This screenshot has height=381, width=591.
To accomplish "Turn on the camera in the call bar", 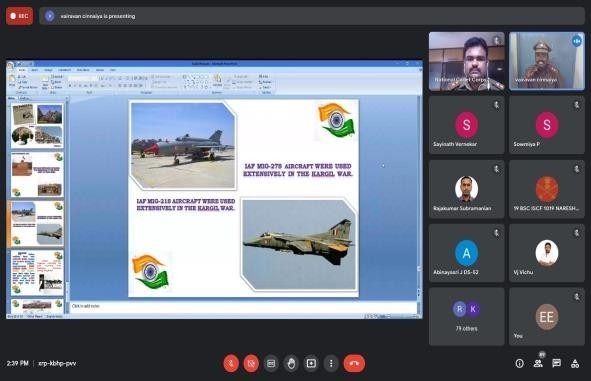I will click(x=251, y=364).
